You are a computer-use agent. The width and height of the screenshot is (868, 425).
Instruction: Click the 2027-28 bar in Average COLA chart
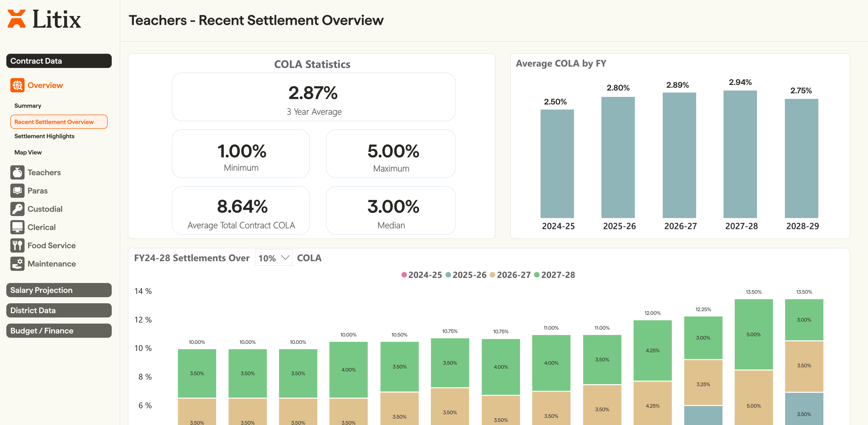tap(740, 154)
